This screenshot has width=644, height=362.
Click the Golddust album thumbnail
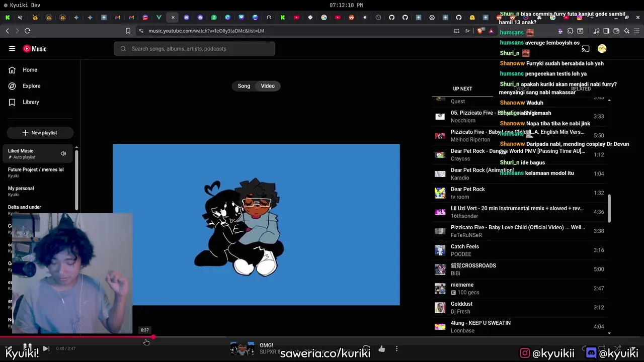click(x=440, y=307)
